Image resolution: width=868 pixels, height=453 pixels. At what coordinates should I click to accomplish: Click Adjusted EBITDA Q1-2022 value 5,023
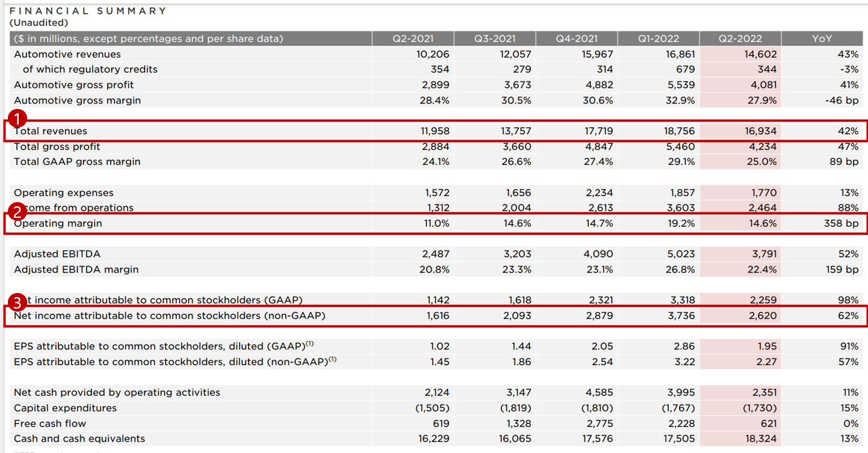[681, 254]
